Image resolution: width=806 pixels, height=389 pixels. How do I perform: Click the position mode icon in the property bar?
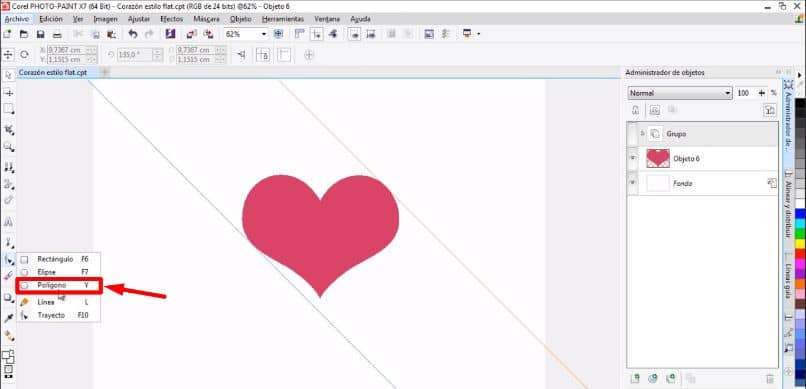(8, 54)
